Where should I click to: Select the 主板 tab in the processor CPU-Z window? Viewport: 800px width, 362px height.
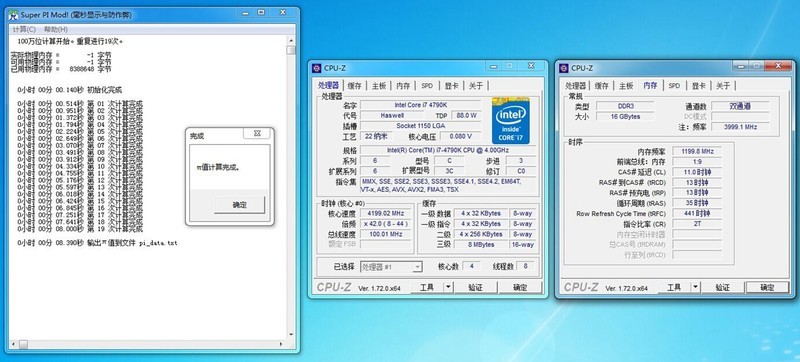click(x=379, y=86)
